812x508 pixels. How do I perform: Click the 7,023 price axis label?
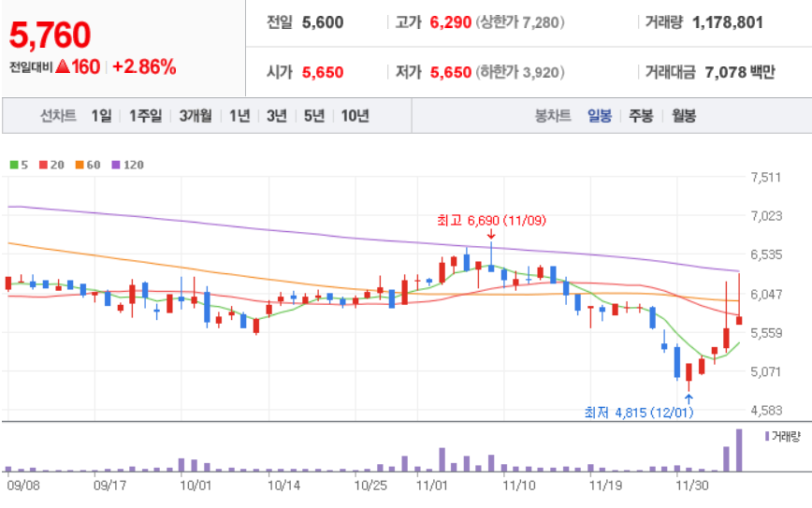coord(766,216)
